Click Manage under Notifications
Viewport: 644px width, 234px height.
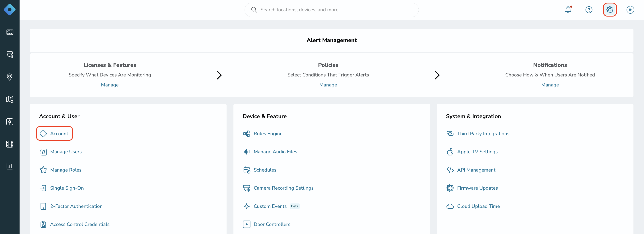[550, 85]
